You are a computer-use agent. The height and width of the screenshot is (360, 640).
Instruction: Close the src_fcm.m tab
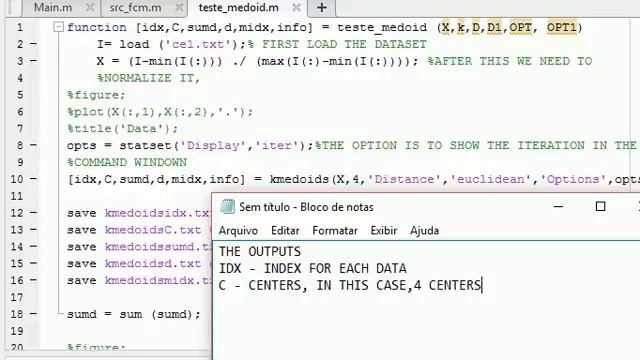tap(179, 7)
